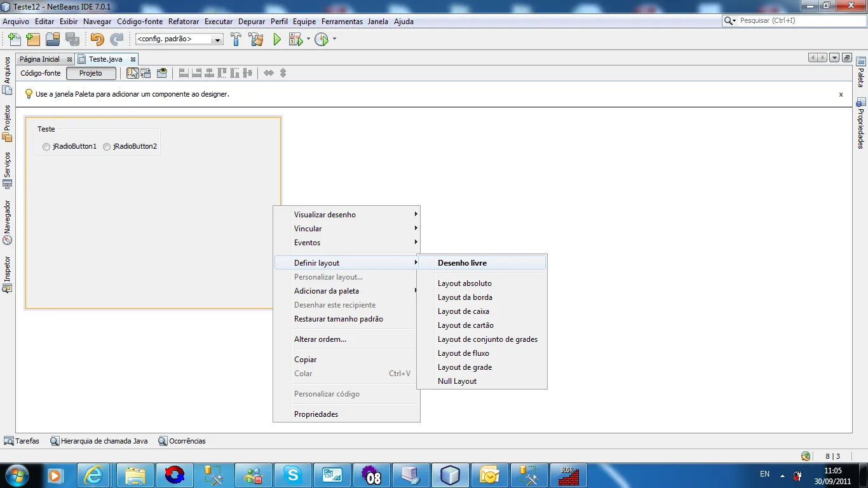Choose Layout absoluto from the submenu
The width and height of the screenshot is (868, 488).
(482, 283)
